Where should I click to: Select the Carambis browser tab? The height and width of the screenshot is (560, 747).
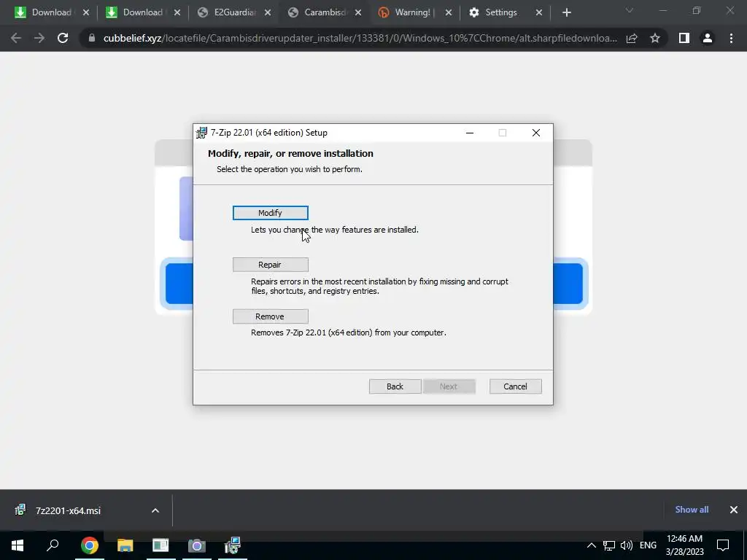(325, 12)
